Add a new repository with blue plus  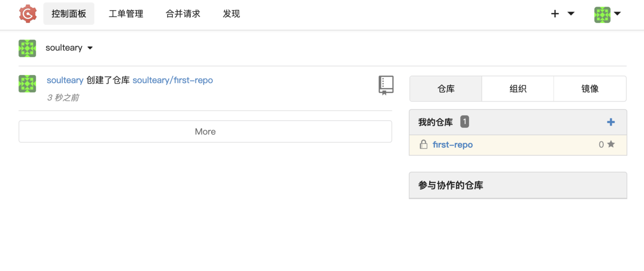tap(611, 122)
